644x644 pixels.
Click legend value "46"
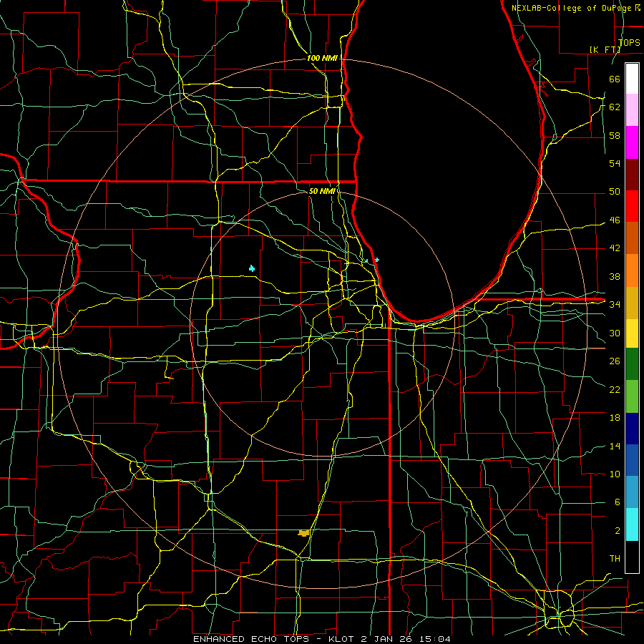(x=615, y=220)
